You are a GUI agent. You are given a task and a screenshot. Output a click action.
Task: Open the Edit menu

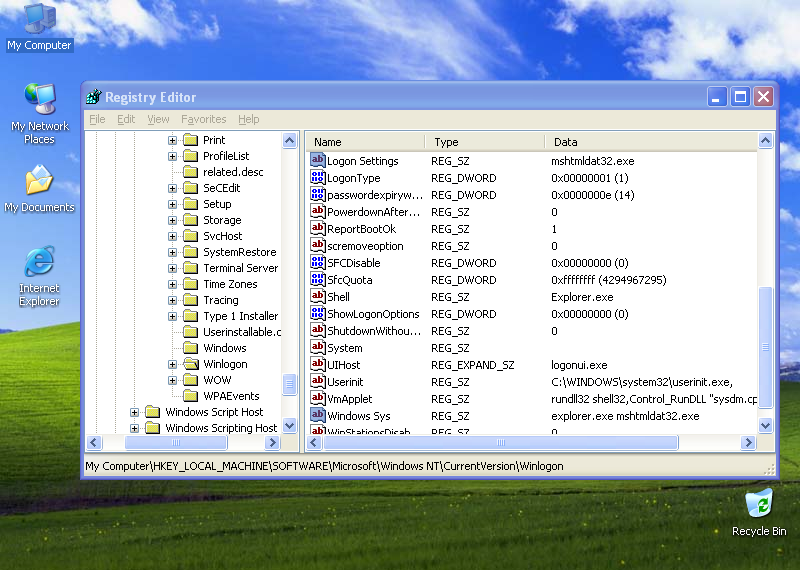(x=126, y=119)
